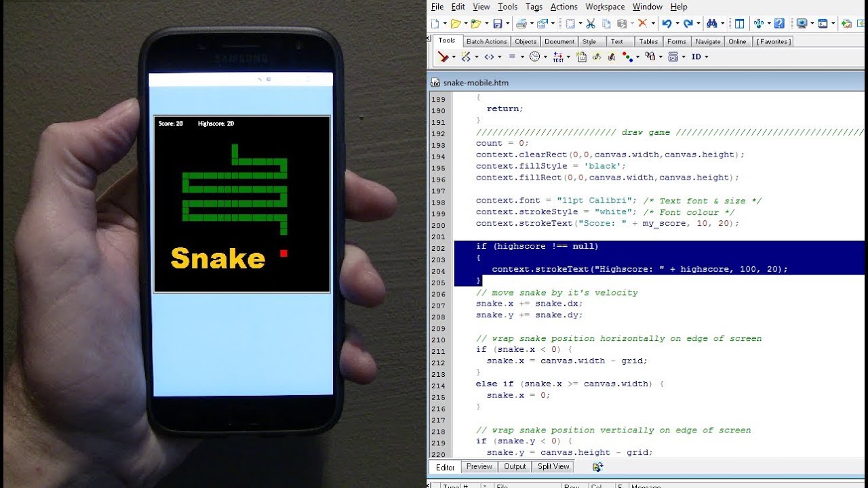Screen dimensions: 868x488
Task: Click the colored dots icon
Action: pos(627,57)
